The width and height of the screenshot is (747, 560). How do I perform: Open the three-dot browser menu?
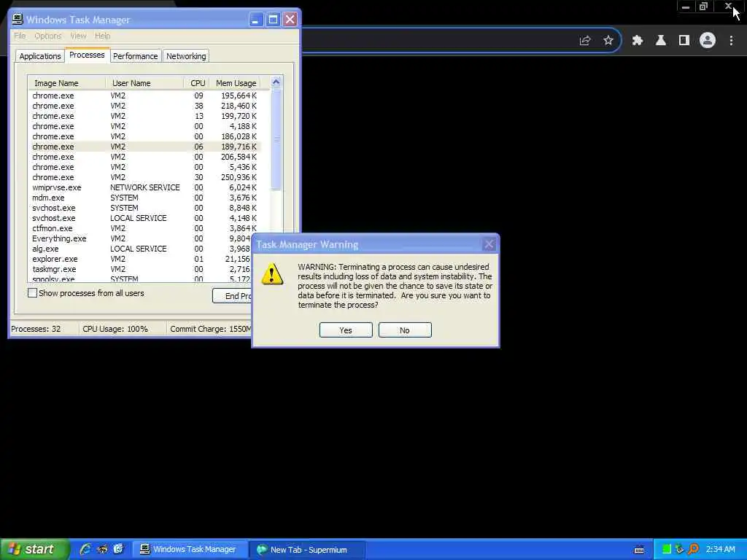point(731,41)
